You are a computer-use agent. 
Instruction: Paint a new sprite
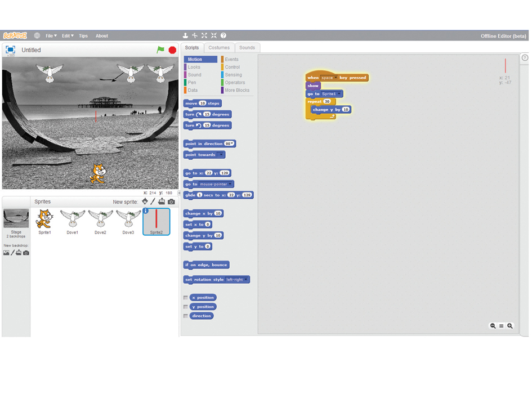[x=153, y=201]
